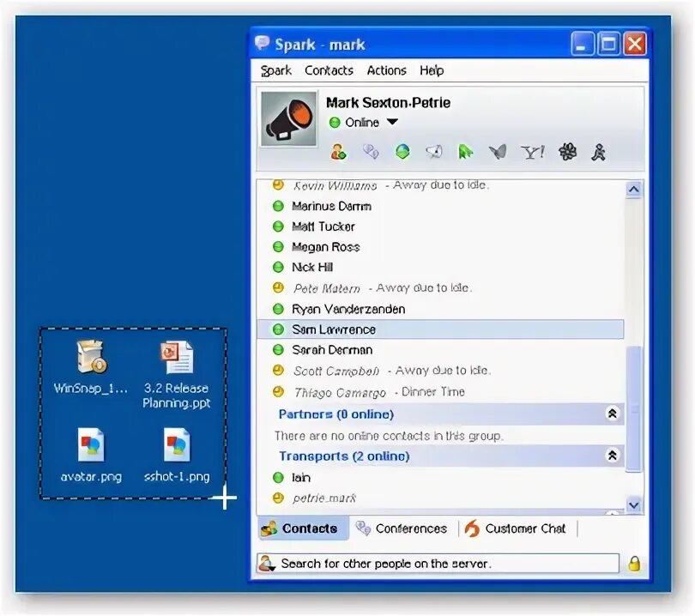Select contact Scott Campbell
The width and height of the screenshot is (695, 616).
[440, 371]
